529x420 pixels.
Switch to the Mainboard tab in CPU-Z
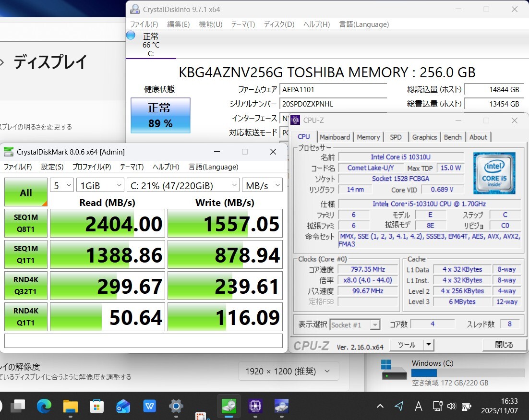335,137
